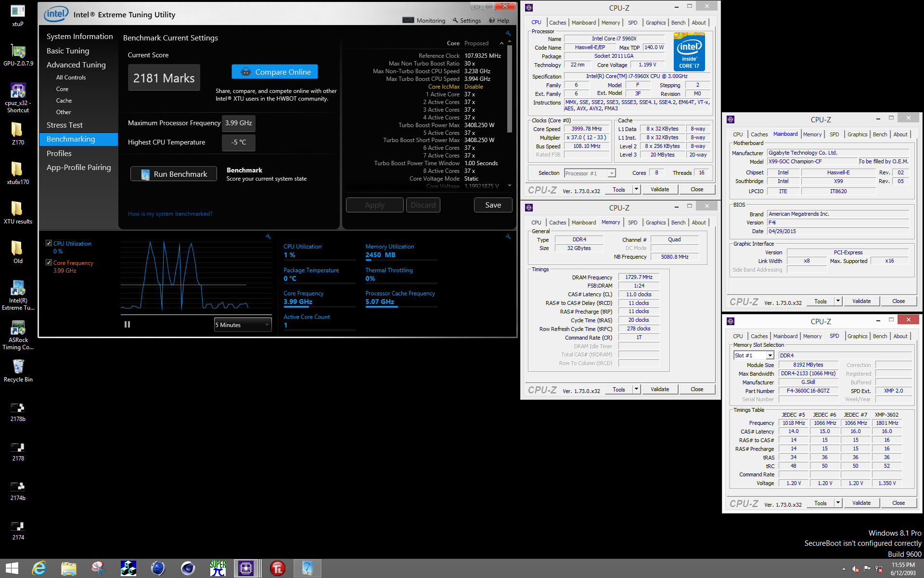Click the Part Number field F4-3600C16-8GTZ
Viewport: 924px width, 578px height.
point(808,391)
